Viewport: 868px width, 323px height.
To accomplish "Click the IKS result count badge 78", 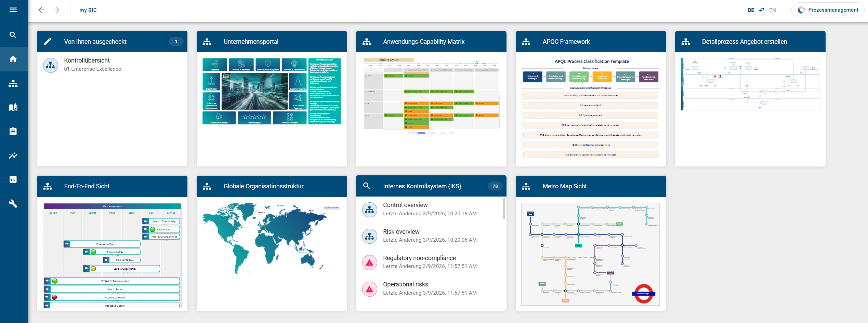I will 495,186.
